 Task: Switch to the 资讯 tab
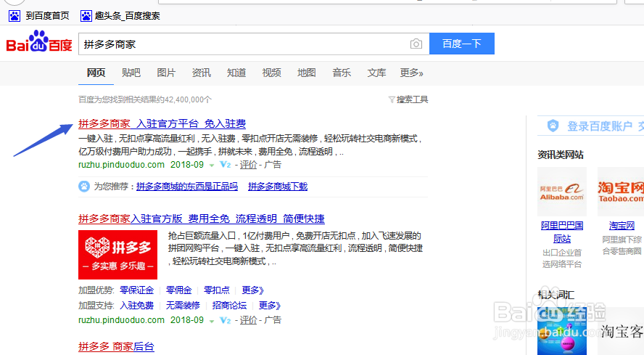point(202,73)
